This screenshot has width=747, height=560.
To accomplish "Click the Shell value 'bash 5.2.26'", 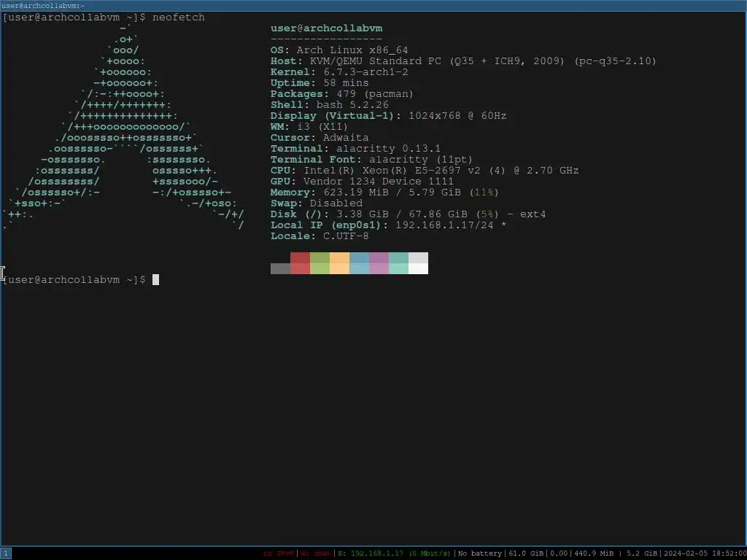I will (x=352, y=105).
